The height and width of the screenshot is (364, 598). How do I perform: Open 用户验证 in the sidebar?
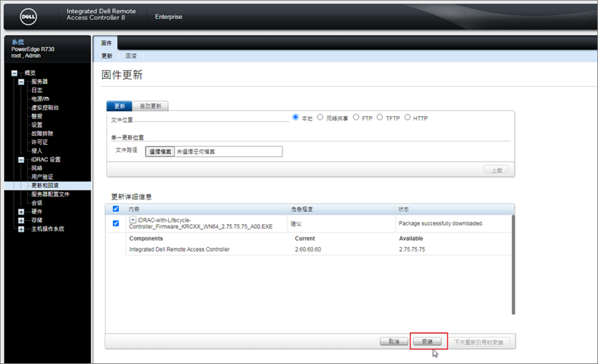(x=42, y=177)
